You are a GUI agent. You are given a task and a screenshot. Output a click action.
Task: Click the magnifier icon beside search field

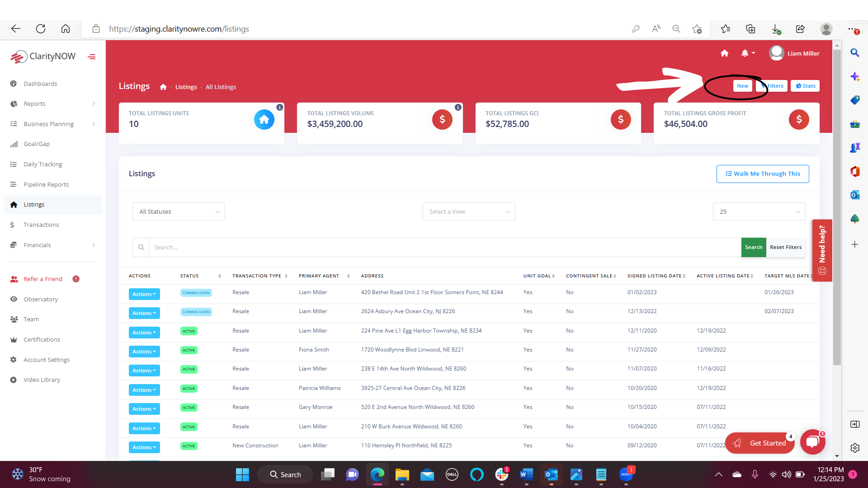coord(141,247)
